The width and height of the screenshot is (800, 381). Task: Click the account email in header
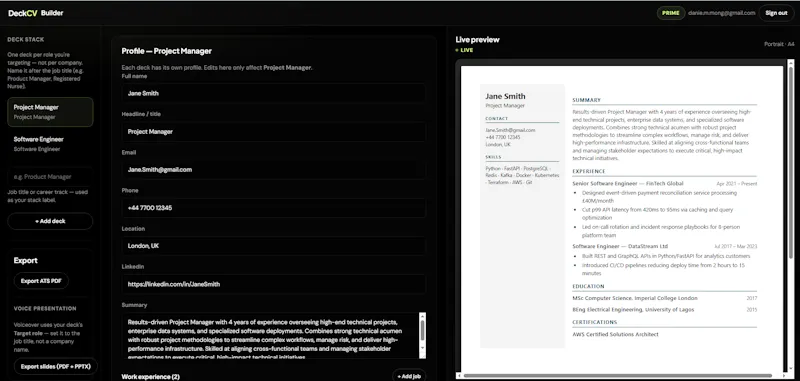[721, 13]
